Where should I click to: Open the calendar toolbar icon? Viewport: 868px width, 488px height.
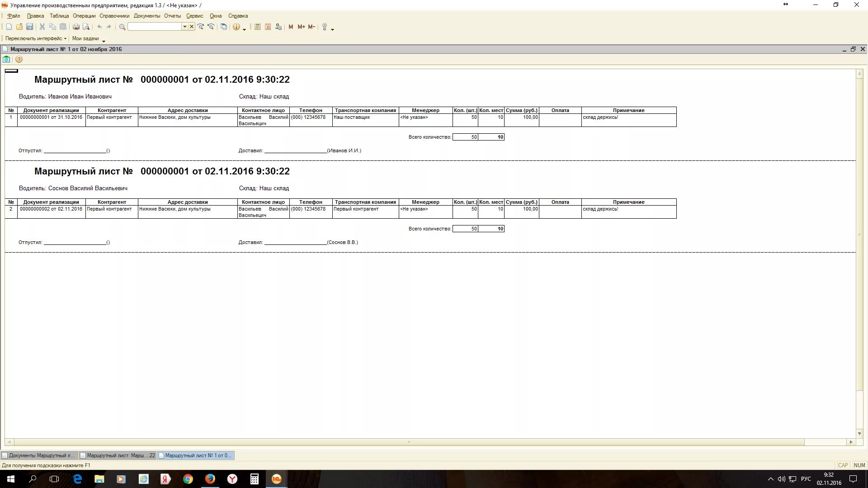tap(268, 27)
